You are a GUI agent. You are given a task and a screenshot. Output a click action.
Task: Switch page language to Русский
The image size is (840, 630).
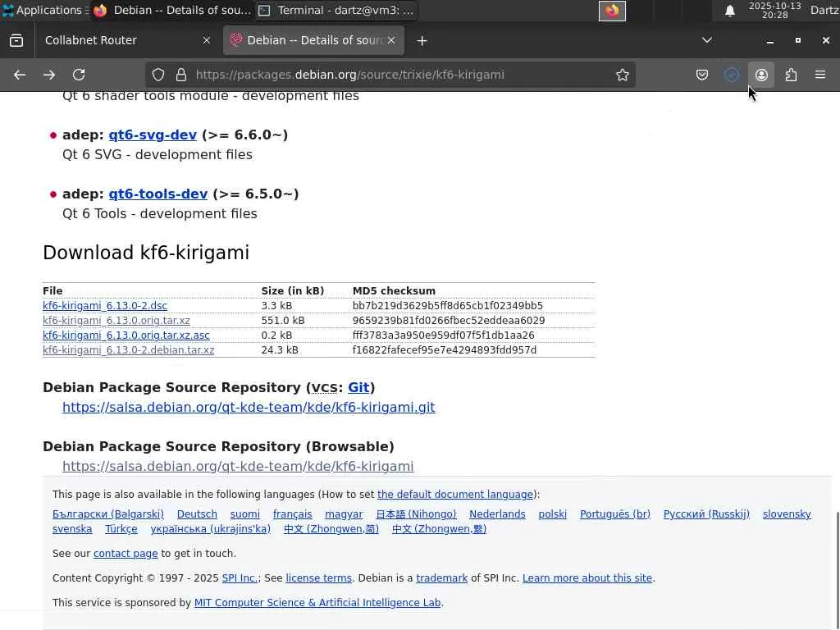[706, 514]
